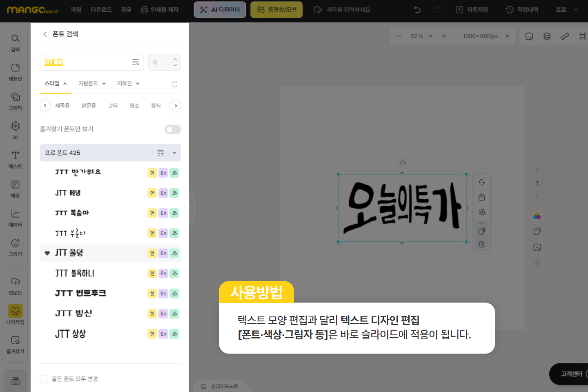The height and width of the screenshot is (392, 588).
Task: Delete selected text with trash icon
Action: [x=481, y=244]
